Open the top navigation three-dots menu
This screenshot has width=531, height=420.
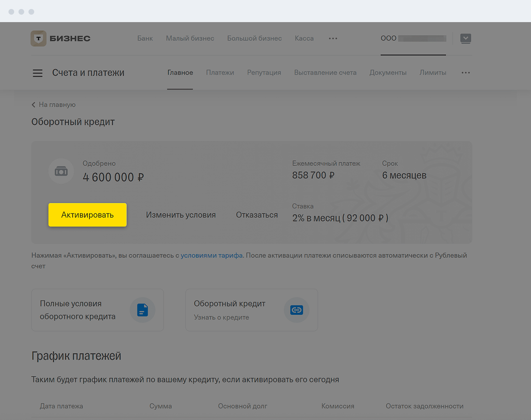point(333,38)
